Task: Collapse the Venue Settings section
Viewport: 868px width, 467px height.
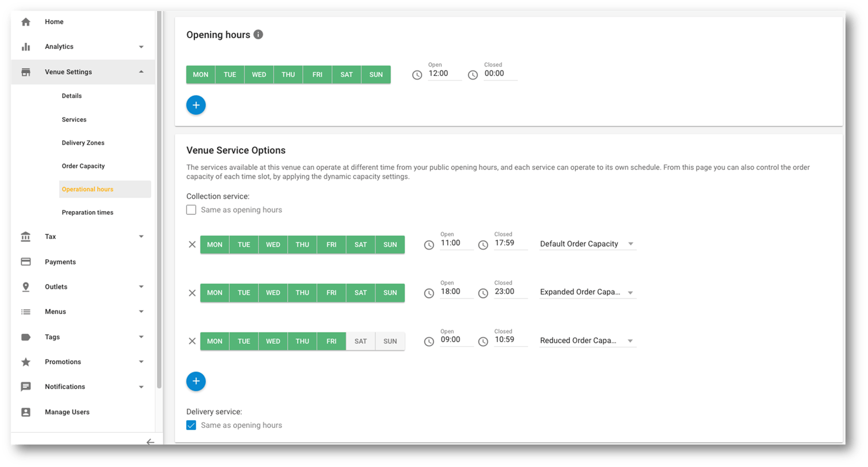Action: (x=141, y=71)
